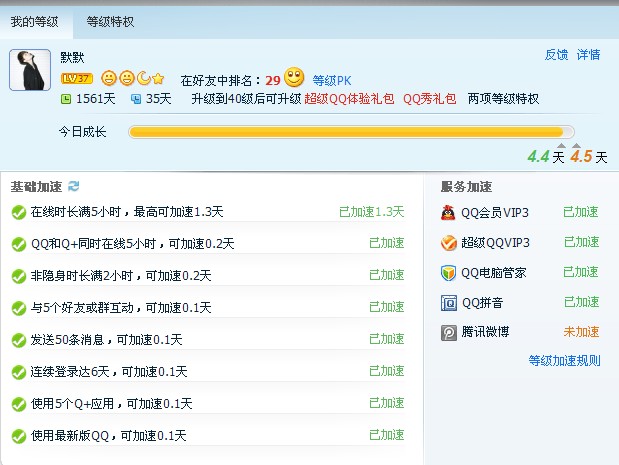Click the green check for 在线时长满5小时
The image size is (619, 465).
click(x=19, y=212)
